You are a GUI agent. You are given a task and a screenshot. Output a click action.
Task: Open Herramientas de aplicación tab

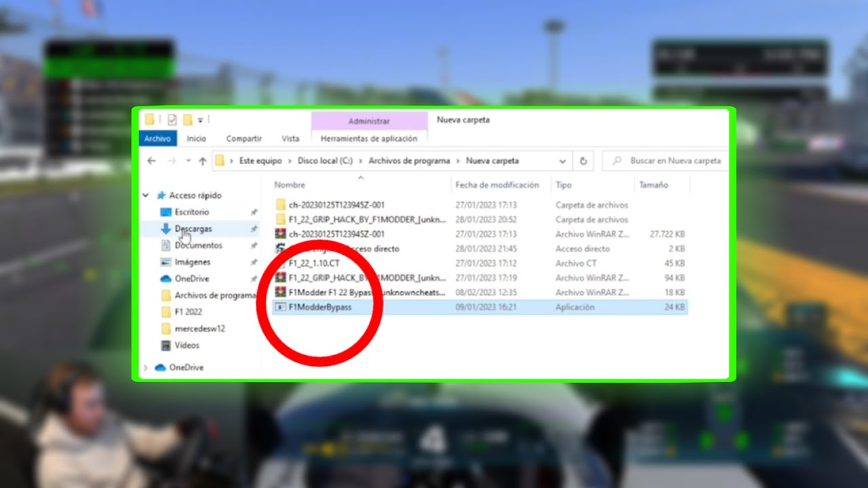[x=369, y=138]
